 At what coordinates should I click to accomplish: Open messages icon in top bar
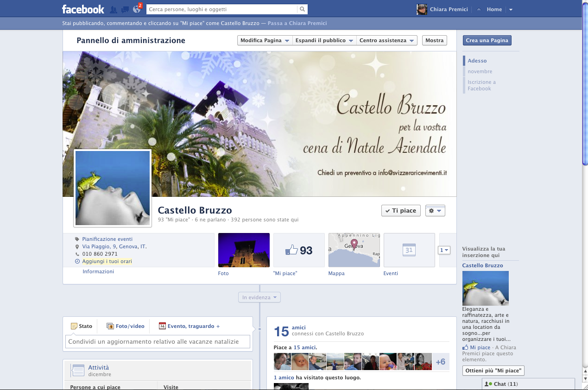[125, 9]
